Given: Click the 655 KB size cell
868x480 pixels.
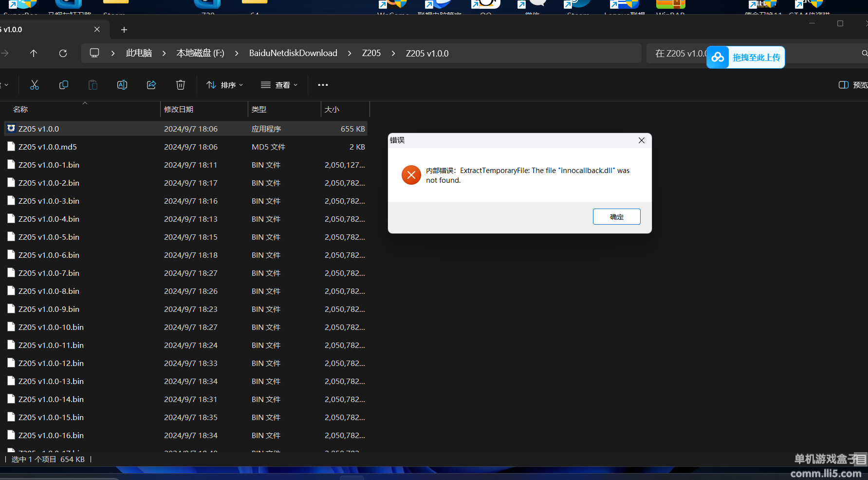Looking at the screenshot, I should [x=353, y=129].
